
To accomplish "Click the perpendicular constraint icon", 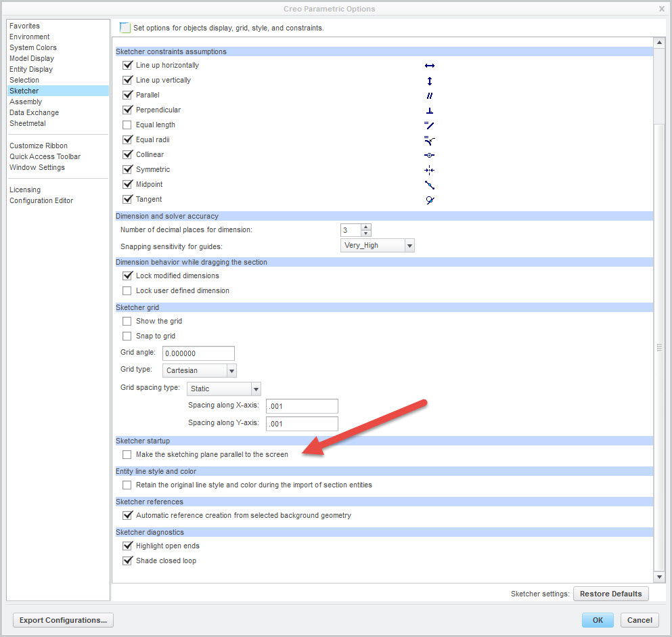I will tap(430, 110).
